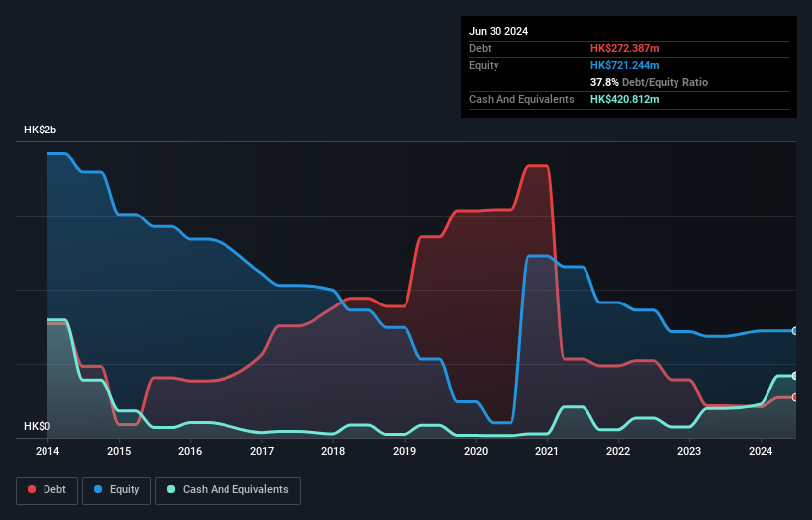This screenshot has width=812, height=520.
Task: Click the 2024 x-axis label
Action: click(x=761, y=451)
